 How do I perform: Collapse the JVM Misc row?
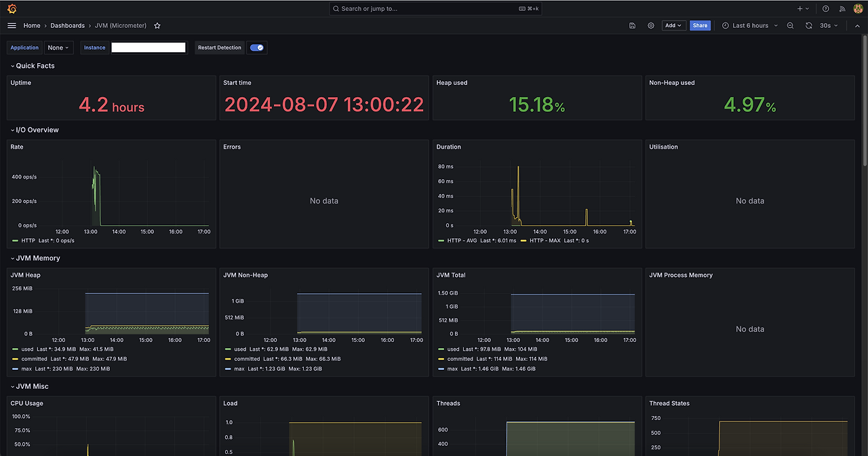[31, 386]
